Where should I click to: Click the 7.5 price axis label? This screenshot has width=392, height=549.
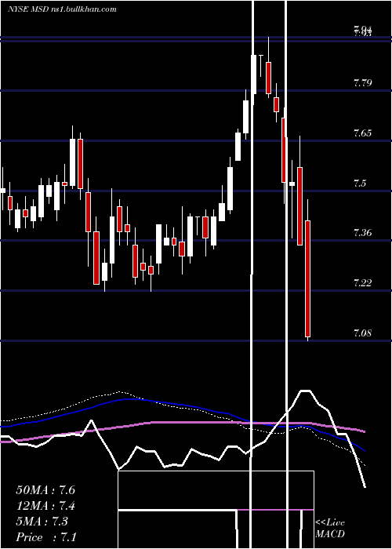(x=360, y=183)
